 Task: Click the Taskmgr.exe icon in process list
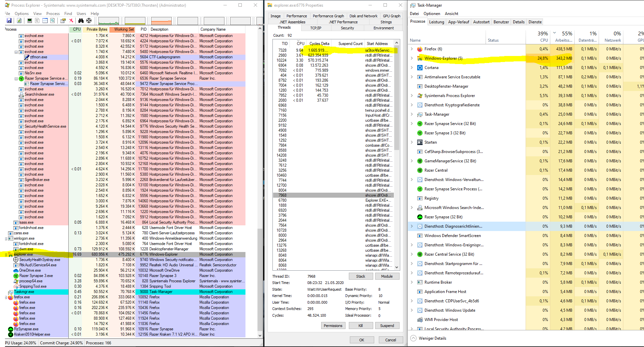[10, 292]
